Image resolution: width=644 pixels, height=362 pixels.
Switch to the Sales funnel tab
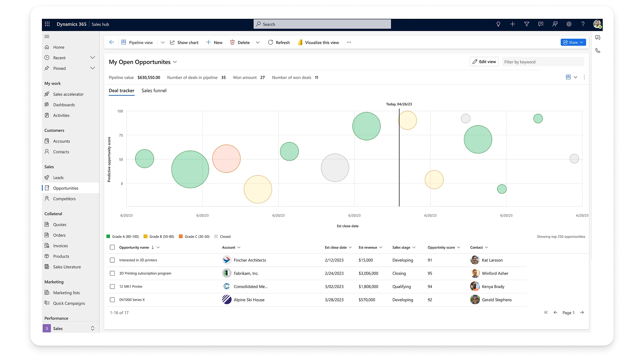[154, 90]
